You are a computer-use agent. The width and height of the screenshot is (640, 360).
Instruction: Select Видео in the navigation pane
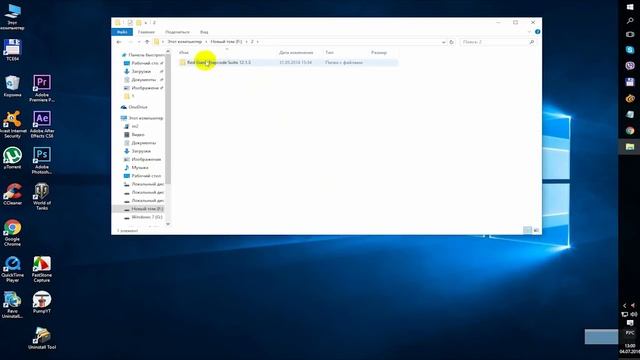coord(138,135)
